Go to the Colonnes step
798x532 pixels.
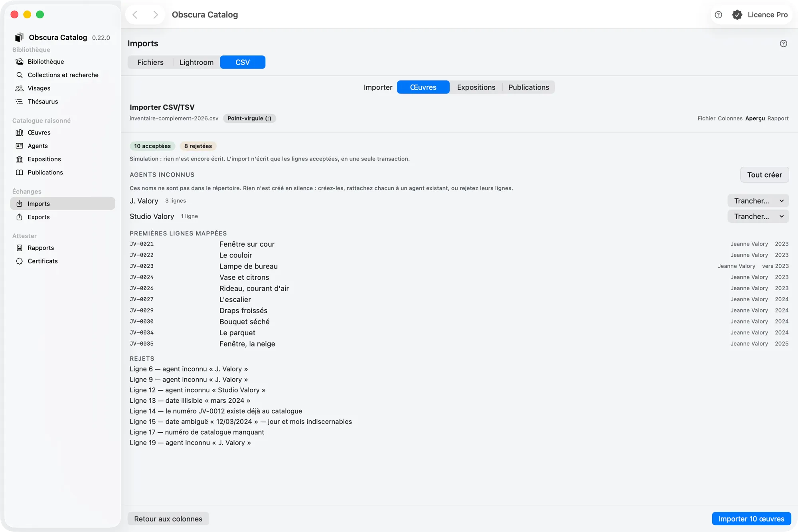pos(730,119)
